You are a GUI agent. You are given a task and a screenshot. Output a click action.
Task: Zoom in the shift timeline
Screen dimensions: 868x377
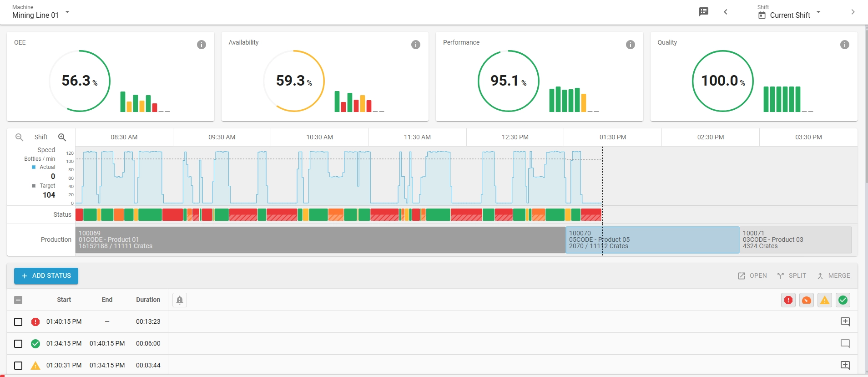click(62, 137)
